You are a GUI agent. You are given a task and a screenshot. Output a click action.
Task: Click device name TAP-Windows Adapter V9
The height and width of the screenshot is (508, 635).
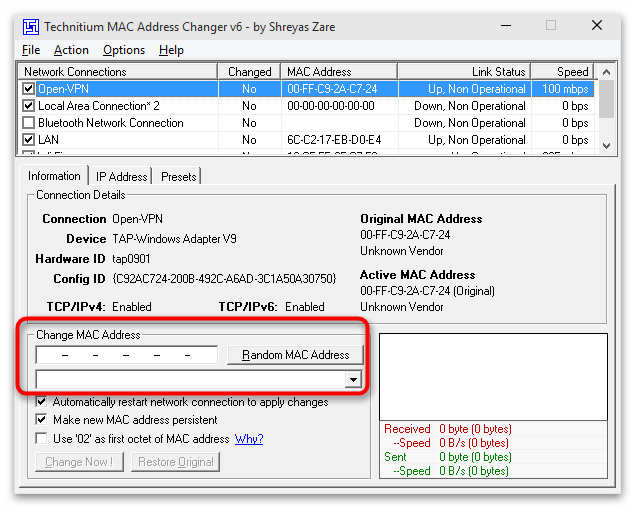pos(174,239)
